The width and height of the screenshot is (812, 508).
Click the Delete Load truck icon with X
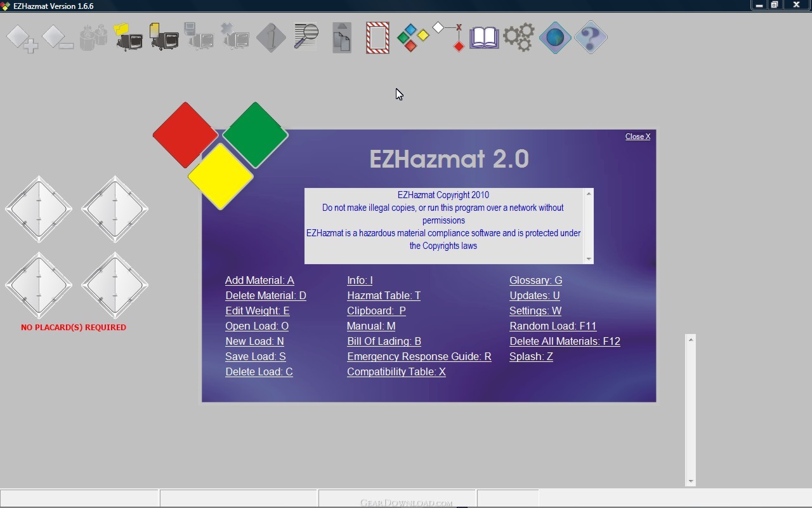coord(235,36)
